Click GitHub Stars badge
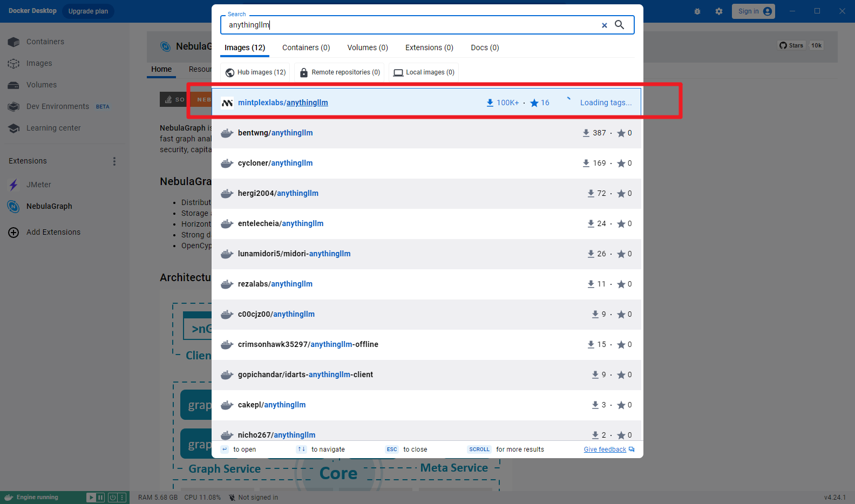 792,45
